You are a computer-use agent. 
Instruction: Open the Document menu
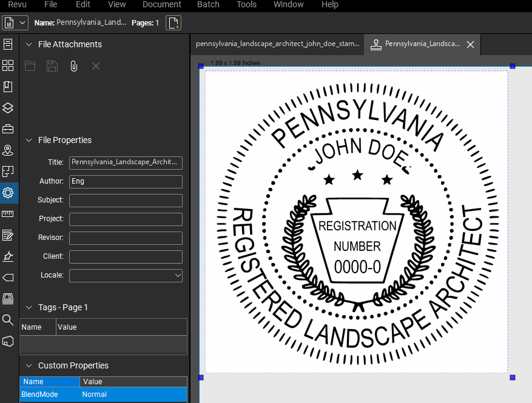tap(162, 4)
